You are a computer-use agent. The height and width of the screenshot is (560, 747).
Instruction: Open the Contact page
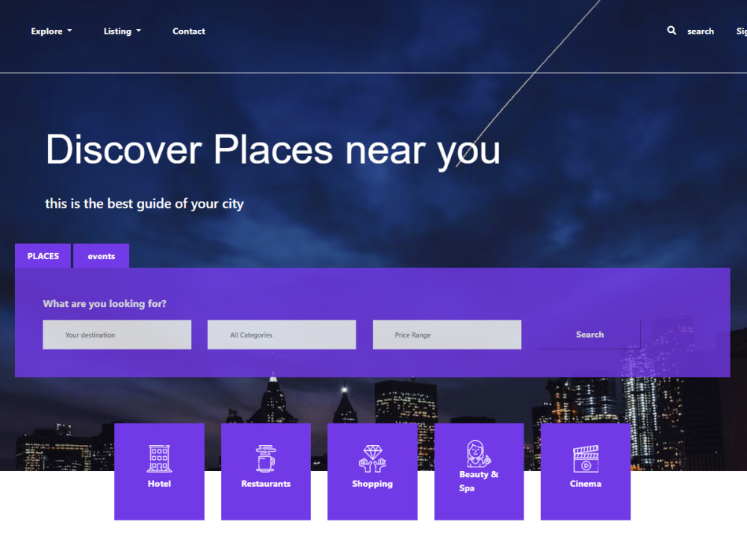point(189,31)
